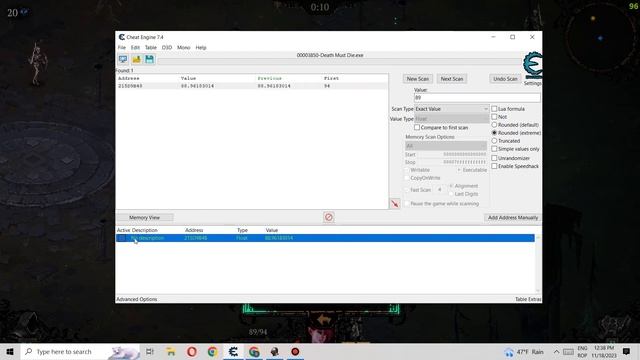Click the red clear address list icon
Screen dimensions: 640x360
329,217
